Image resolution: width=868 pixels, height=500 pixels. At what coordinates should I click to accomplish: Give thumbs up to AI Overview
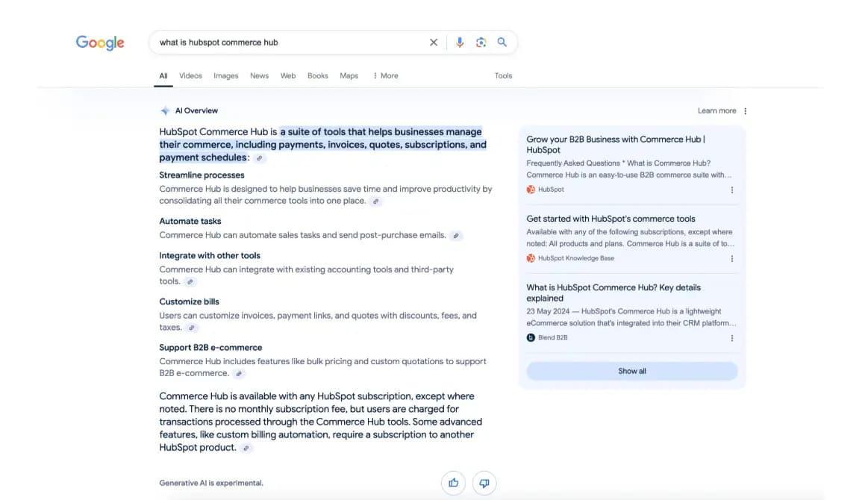click(x=453, y=483)
